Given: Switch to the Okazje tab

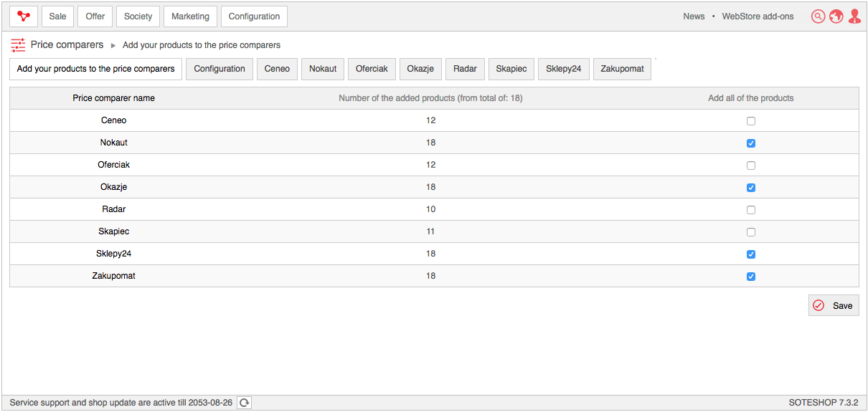Looking at the screenshot, I should (x=420, y=69).
